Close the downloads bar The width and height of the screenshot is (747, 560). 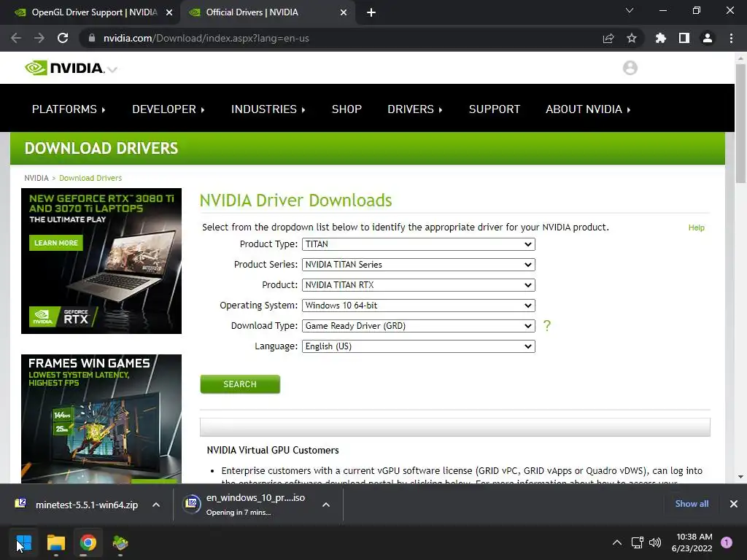734,504
